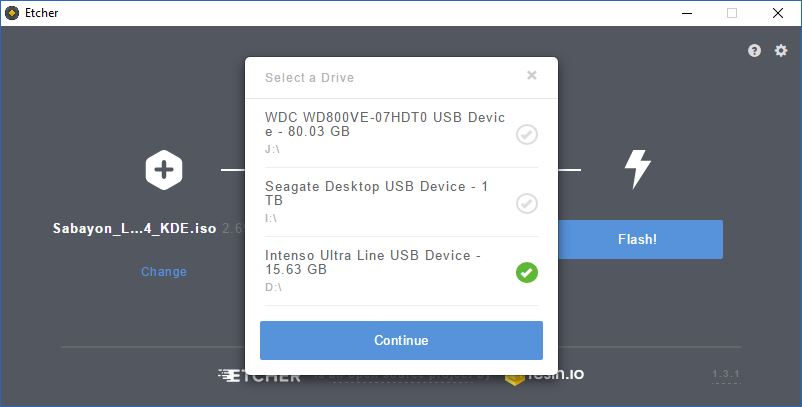Viewport: 802px width, 407px height.
Task: Check the Seagate Desktop drive checkmark
Action: coord(526,203)
